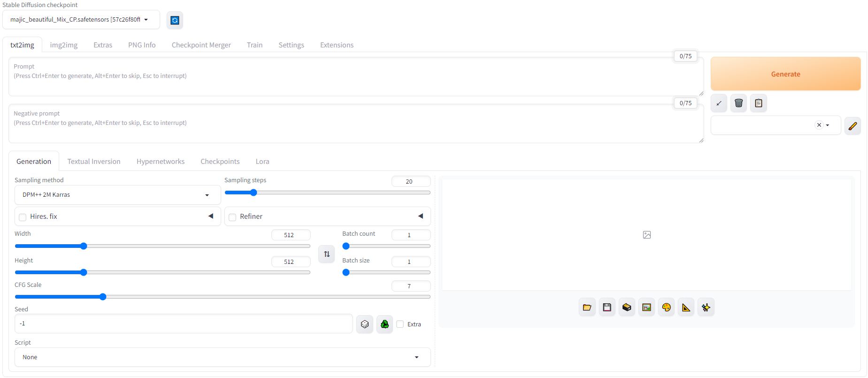The image size is (868, 378).
Task: Open the PNG Info tab
Action: [x=142, y=45]
